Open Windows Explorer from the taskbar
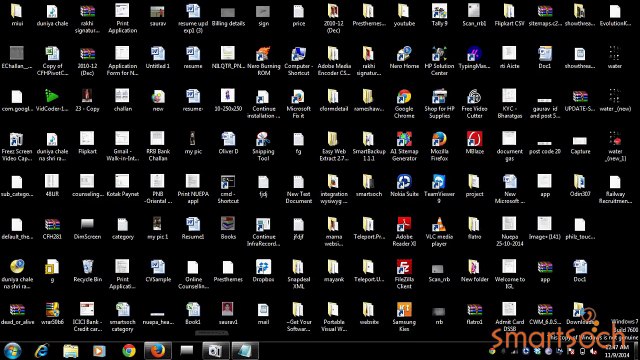This screenshot has width=640, height=360. pyautogui.click(x=71, y=351)
